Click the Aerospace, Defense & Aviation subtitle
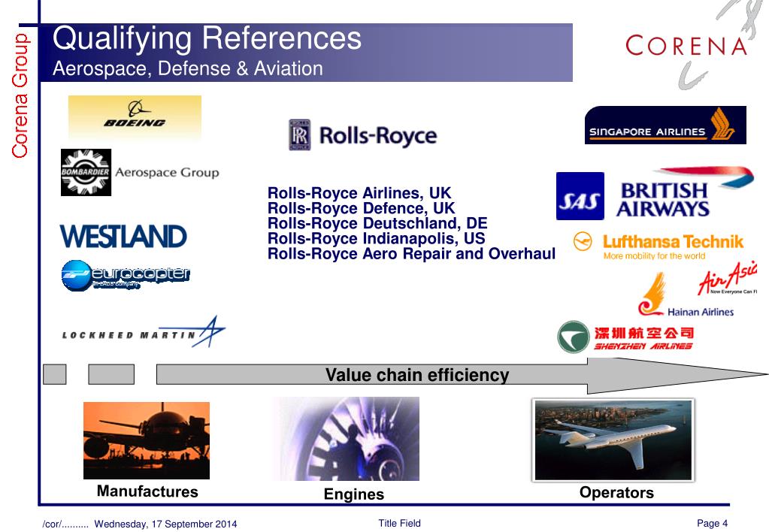Viewport: 769px width, 532px height. 188,68
